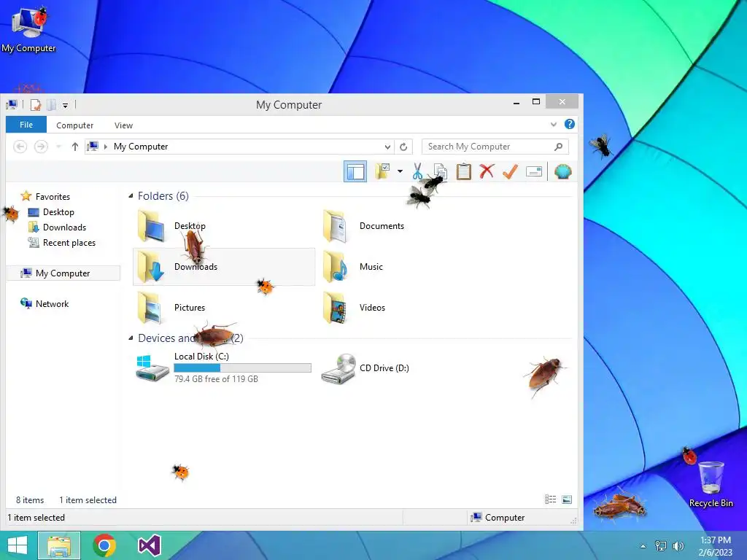Click the Rename label icon in the toolbar
Screen dimensions: 747x560
tap(534, 171)
